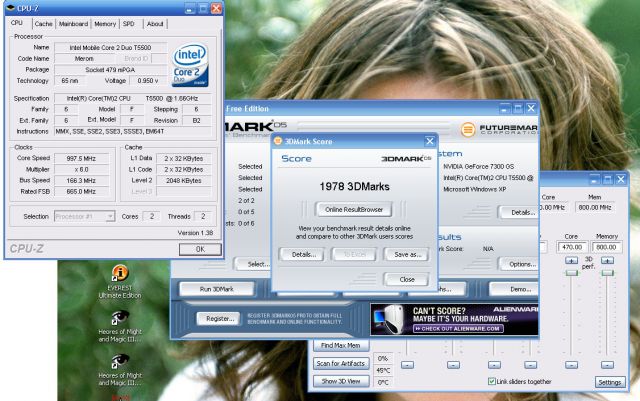Click Details in the 3DMark Score dialog
This screenshot has width=640, height=401.
coord(304,254)
